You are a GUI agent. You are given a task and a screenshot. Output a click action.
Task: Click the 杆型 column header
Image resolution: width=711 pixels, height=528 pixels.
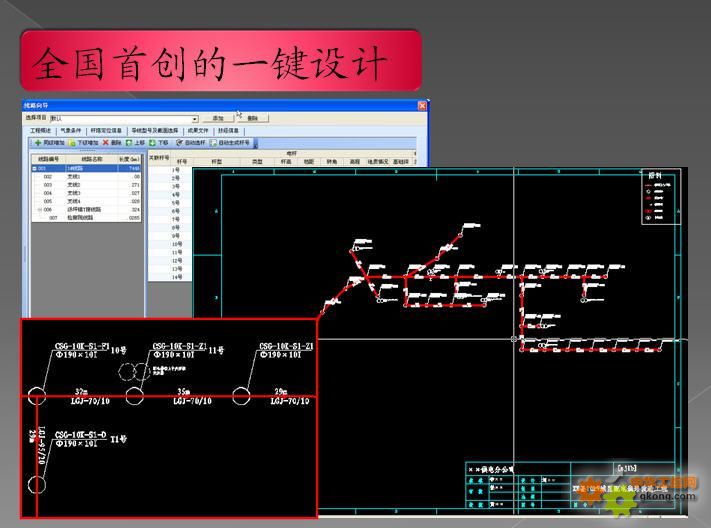[x=217, y=161]
